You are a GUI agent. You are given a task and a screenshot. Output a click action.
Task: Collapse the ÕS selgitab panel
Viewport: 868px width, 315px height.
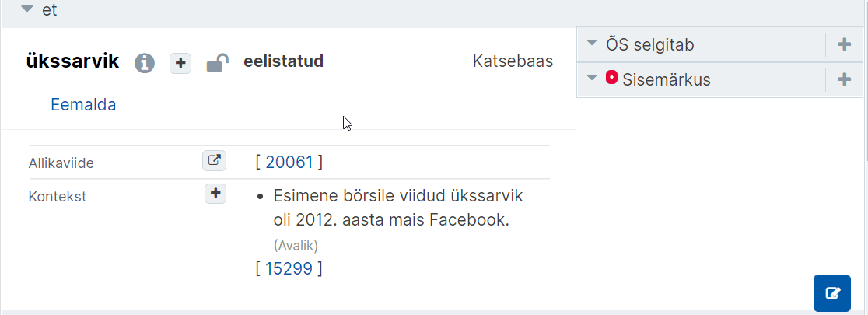click(x=592, y=44)
